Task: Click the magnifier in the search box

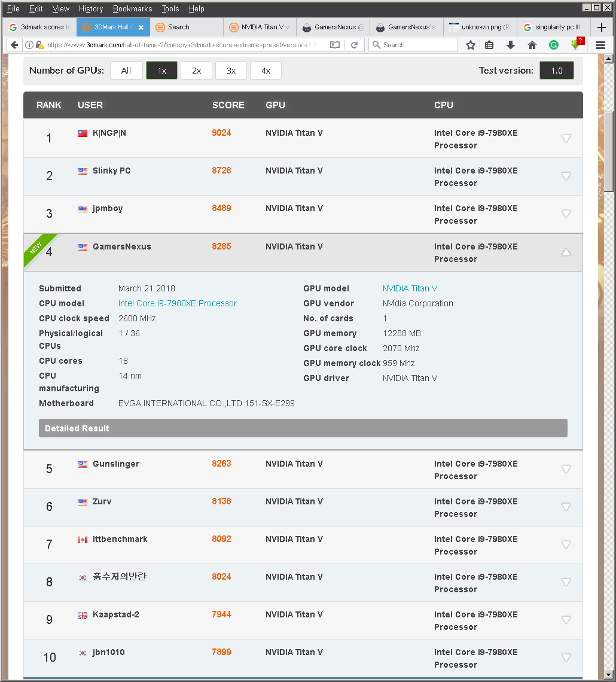Action: point(376,45)
